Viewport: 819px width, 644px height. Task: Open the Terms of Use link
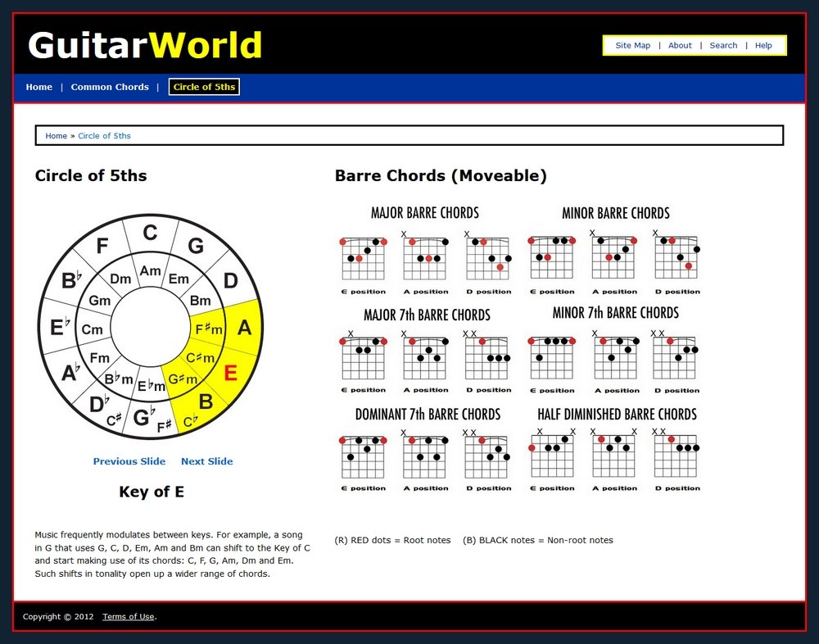point(129,617)
